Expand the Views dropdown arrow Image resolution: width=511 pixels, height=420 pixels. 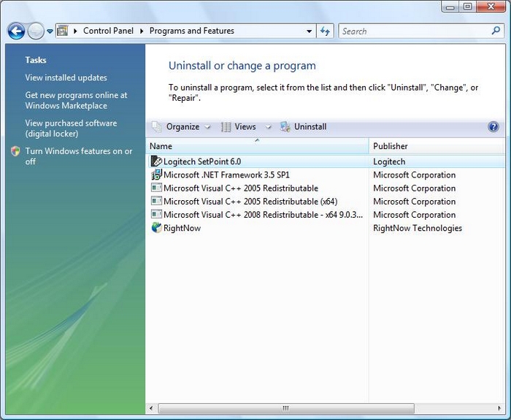click(268, 127)
